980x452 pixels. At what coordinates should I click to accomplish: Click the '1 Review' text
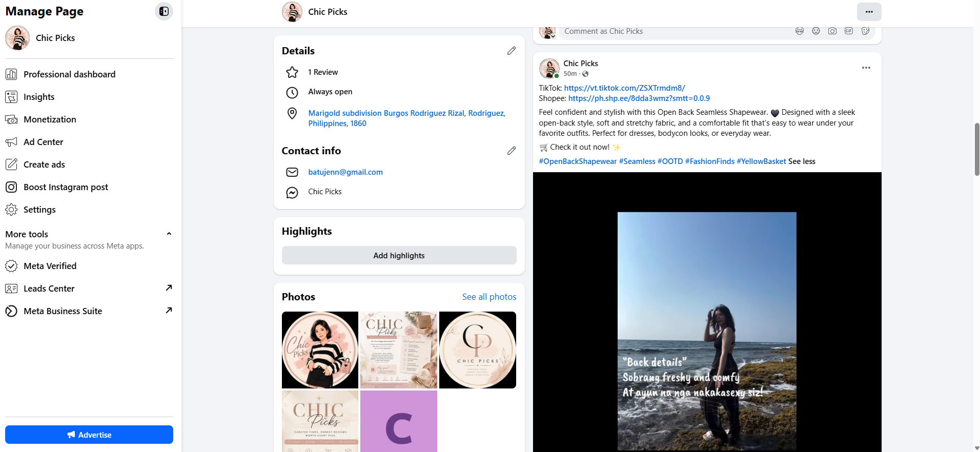pyautogui.click(x=323, y=72)
